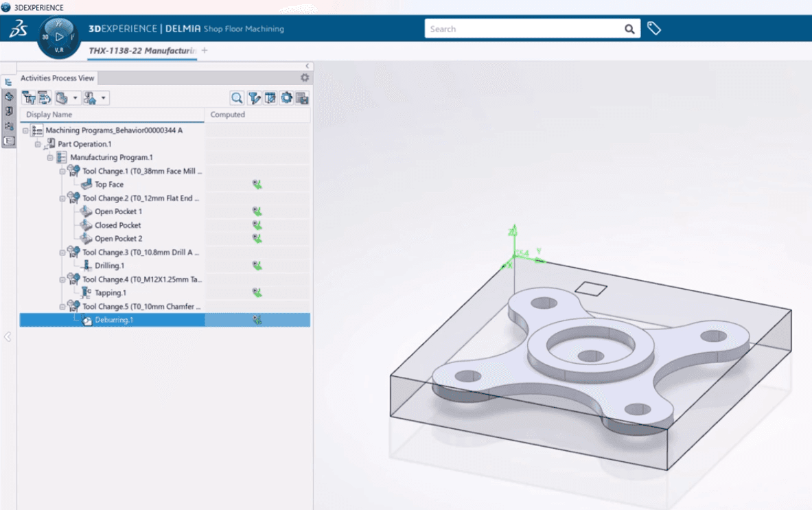Screen dimensions: 812x510
Task: Click the part machining toolbar icon
Action: point(62,98)
